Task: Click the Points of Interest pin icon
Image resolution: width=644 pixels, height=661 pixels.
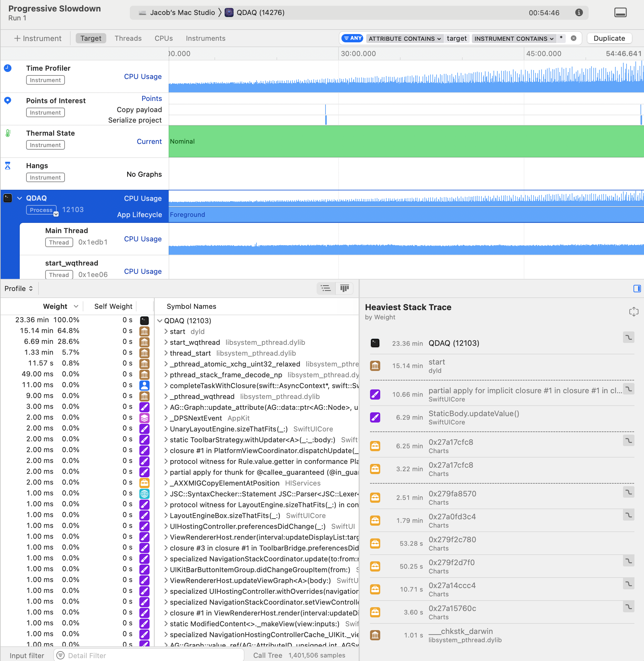Action: click(x=8, y=101)
